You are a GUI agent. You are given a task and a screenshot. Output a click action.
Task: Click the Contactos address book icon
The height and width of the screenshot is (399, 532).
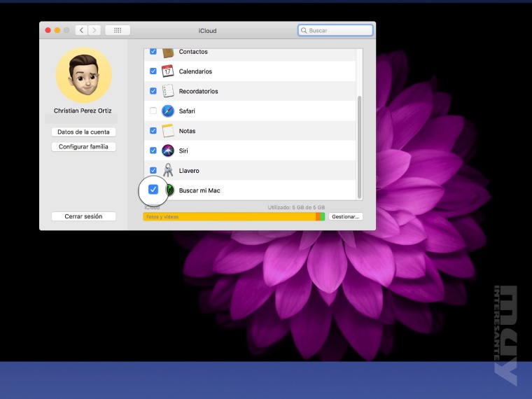(x=168, y=52)
